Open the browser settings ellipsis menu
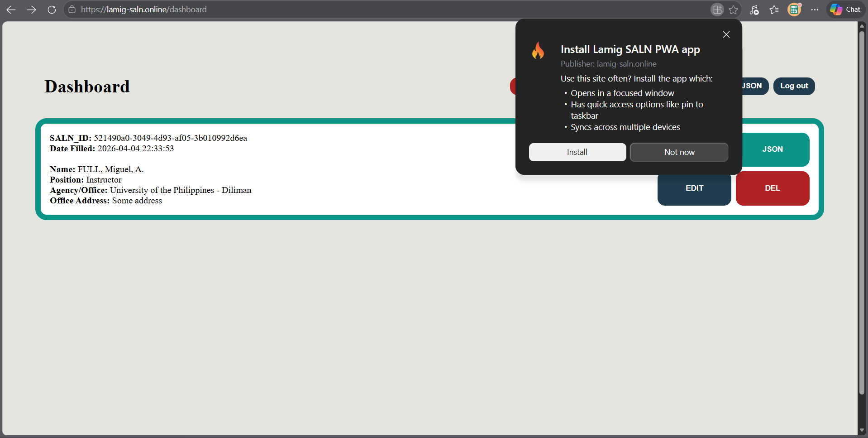This screenshot has width=868, height=438. 815,10
